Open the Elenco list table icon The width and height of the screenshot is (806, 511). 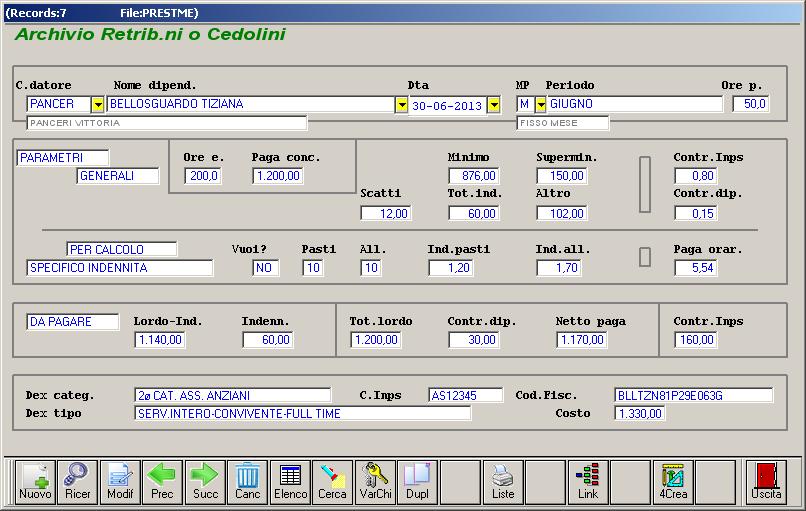pyautogui.click(x=290, y=482)
